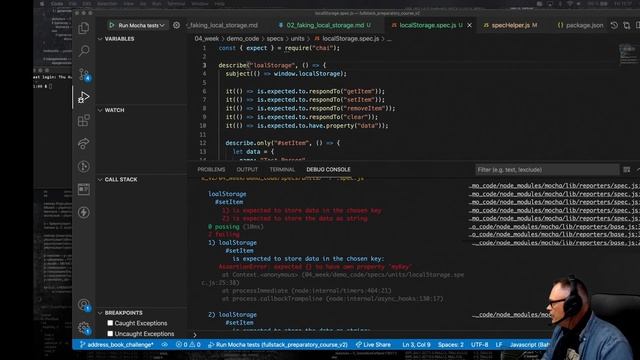Open launch.json via debug gear icon

tap(176, 25)
